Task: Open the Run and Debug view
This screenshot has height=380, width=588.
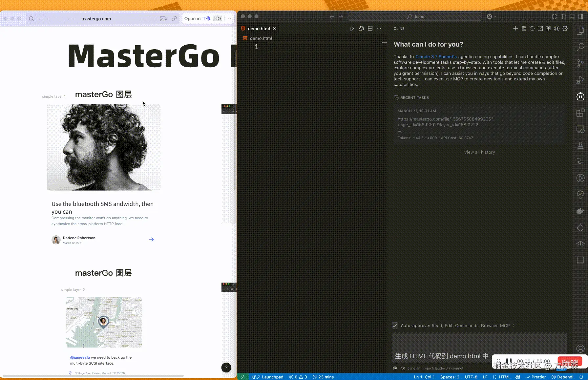Action: point(580,80)
